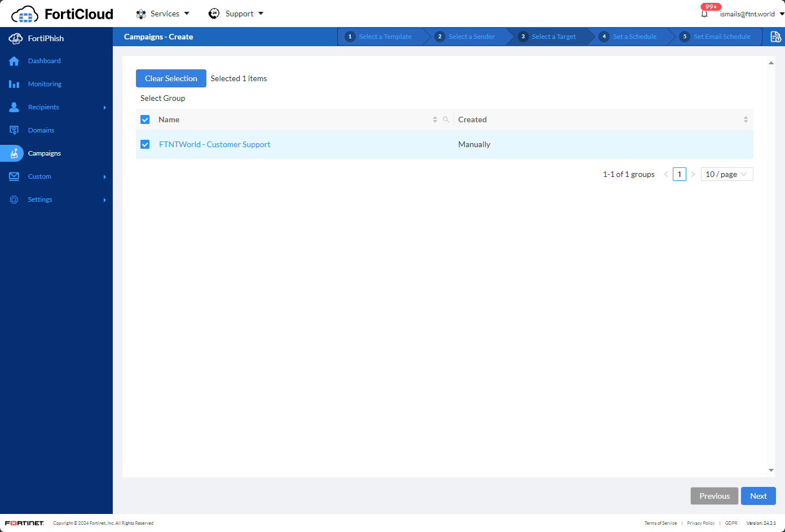Click the Support 24 headset icon

(x=214, y=14)
